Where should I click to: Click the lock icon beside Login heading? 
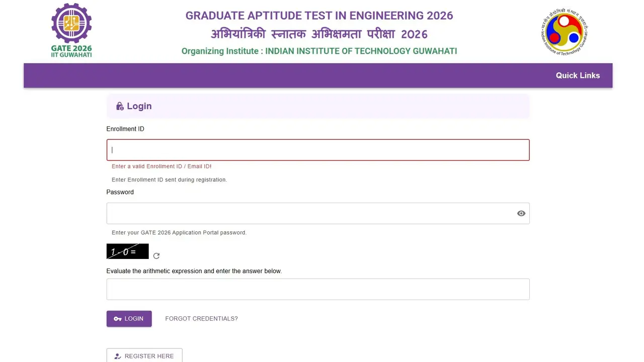click(120, 106)
